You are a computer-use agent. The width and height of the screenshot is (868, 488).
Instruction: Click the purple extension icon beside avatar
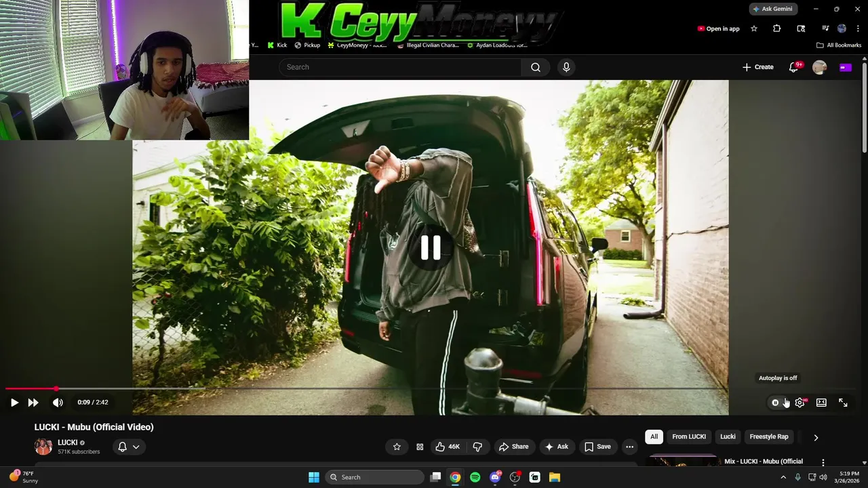click(x=845, y=67)
